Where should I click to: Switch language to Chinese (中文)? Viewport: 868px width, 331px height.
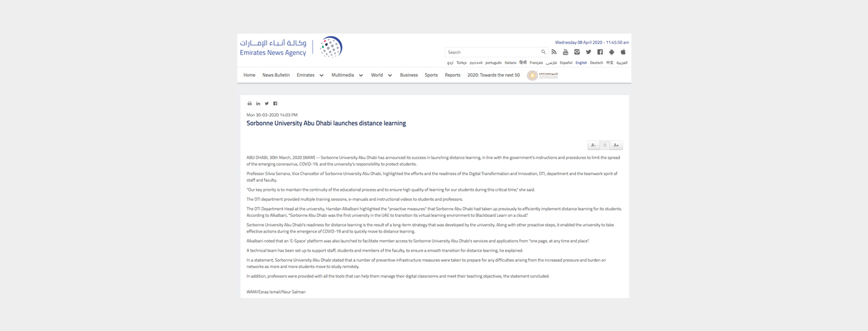pyautogui.click(x=610, y=63)
